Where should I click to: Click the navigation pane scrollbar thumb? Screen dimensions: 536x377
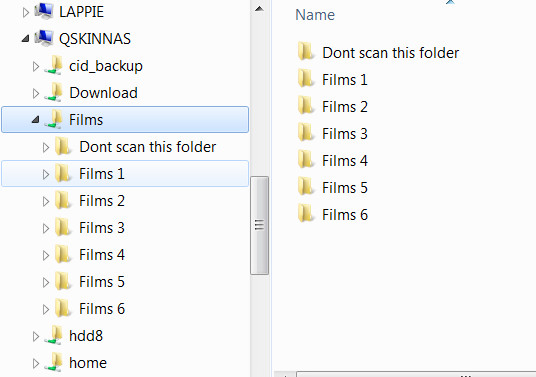tap(259, 225)
